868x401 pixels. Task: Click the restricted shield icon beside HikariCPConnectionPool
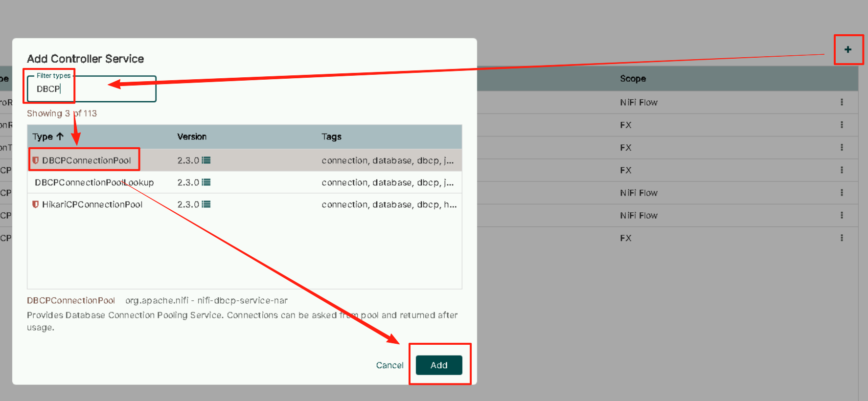click(35, 204)
